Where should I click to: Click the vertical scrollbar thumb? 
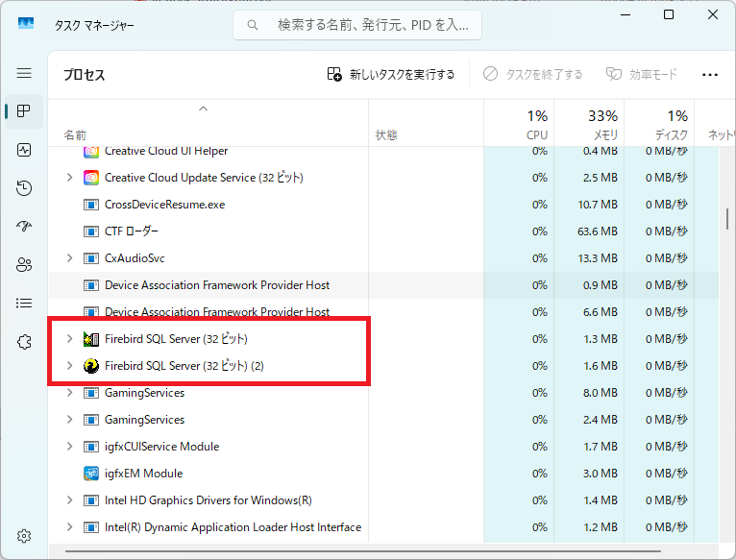tap(727, 209)
